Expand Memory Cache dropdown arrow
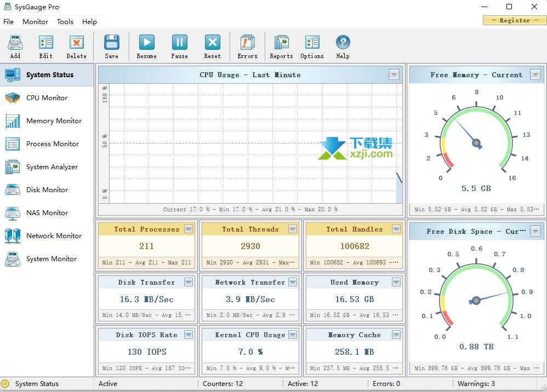This screenshot has width=547, height=392. point(396,335)
